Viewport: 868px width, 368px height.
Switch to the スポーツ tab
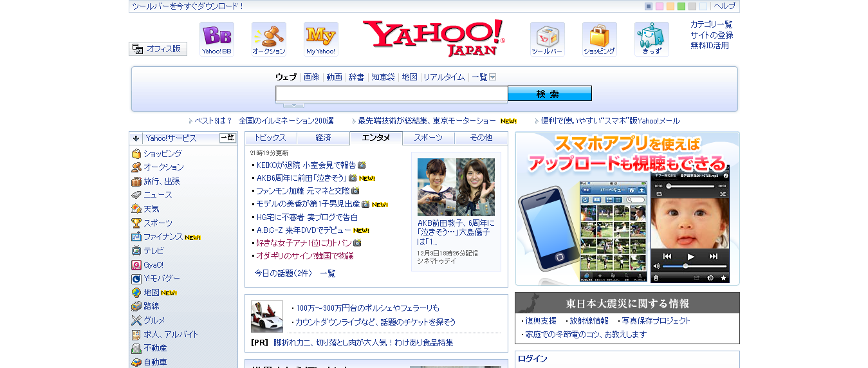(x=429, y=138)
